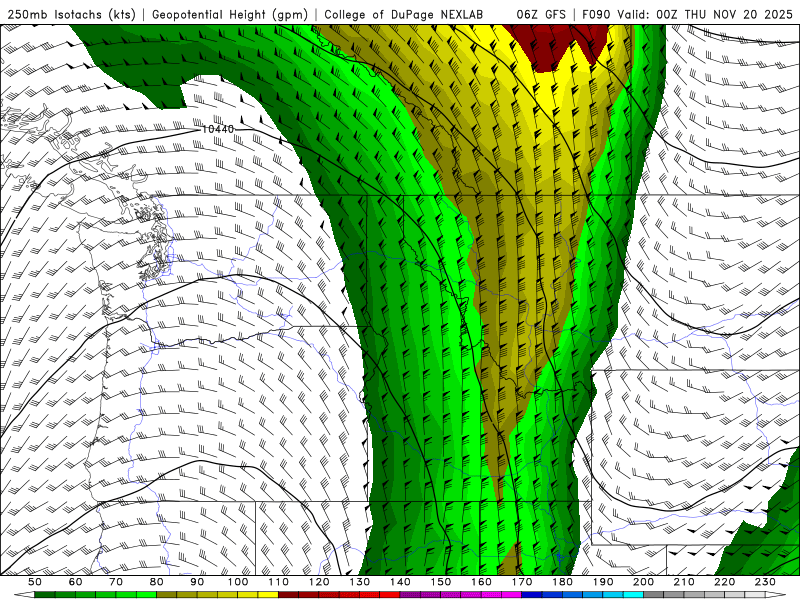Click the 60 value on the color scale
The height and width of the screenshot is (600, 800).
point(75,582)
